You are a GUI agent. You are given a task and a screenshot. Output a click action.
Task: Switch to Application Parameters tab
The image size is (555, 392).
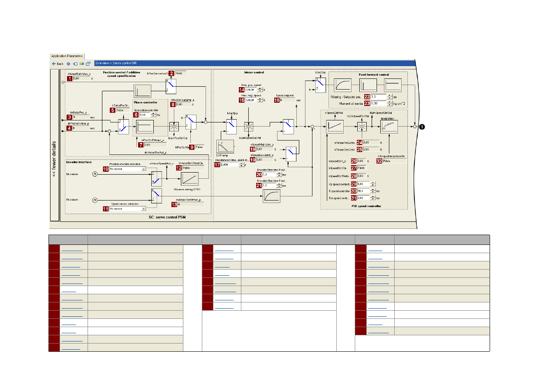point(67,56)
